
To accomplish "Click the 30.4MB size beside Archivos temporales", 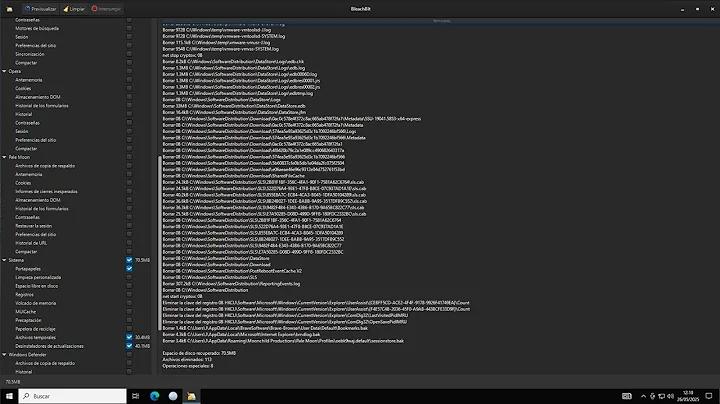I will coord(142,337).
